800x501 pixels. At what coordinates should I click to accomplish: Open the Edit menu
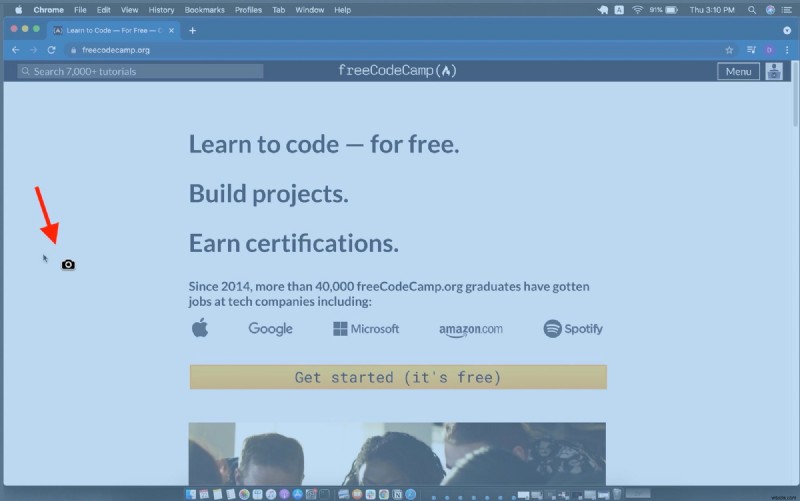[104, 10]
